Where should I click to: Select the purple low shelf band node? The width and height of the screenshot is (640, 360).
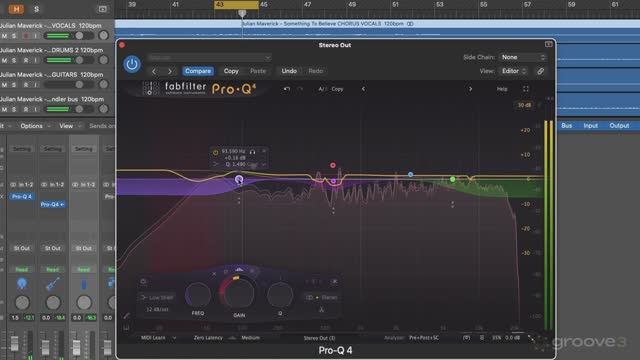coord(239,179)
